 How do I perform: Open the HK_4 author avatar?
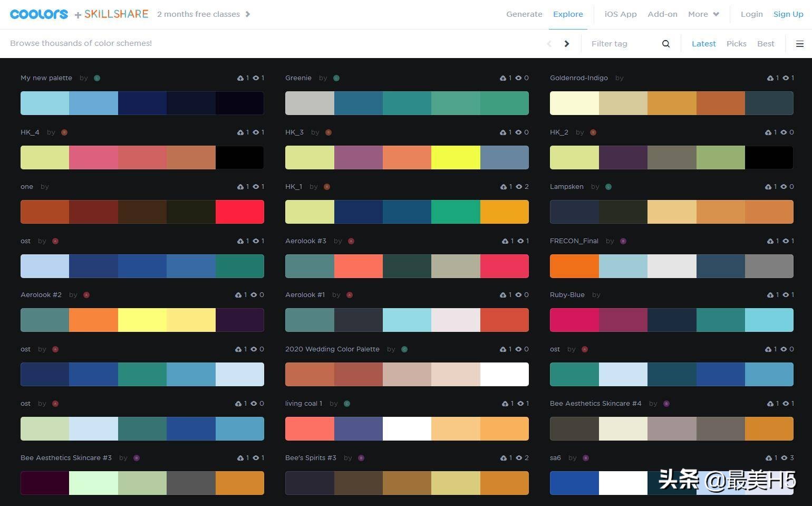64,132
